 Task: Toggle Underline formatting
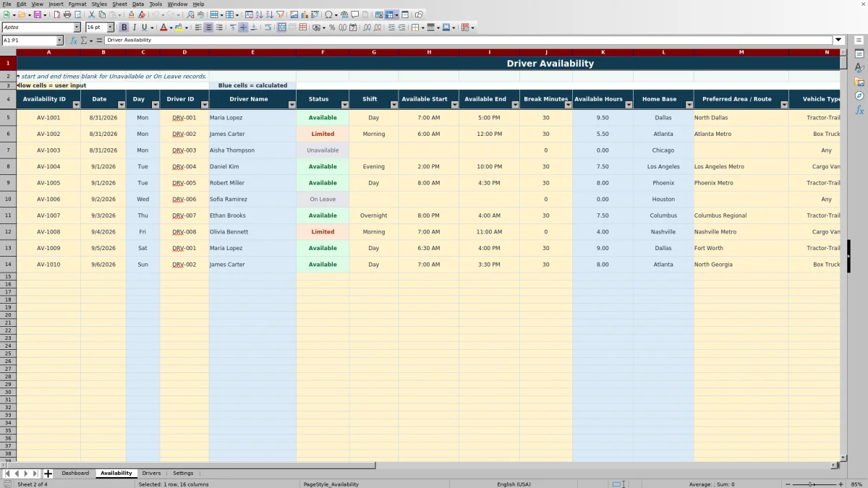144,27
